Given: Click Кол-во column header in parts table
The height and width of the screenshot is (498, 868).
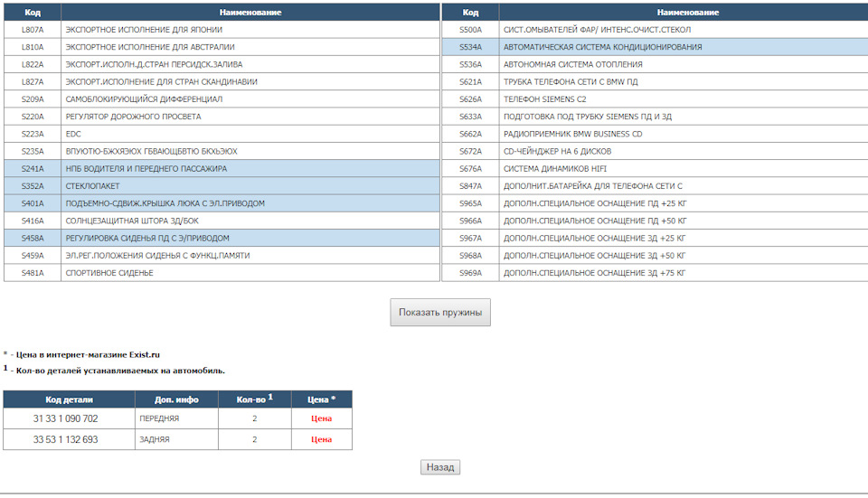Looking at the screenshot, I should (255, 399).
